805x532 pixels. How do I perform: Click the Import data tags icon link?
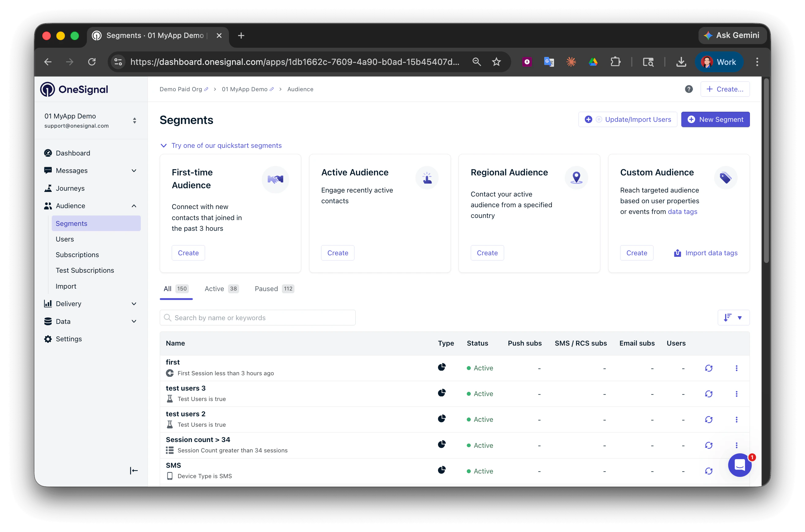point(677,253)
